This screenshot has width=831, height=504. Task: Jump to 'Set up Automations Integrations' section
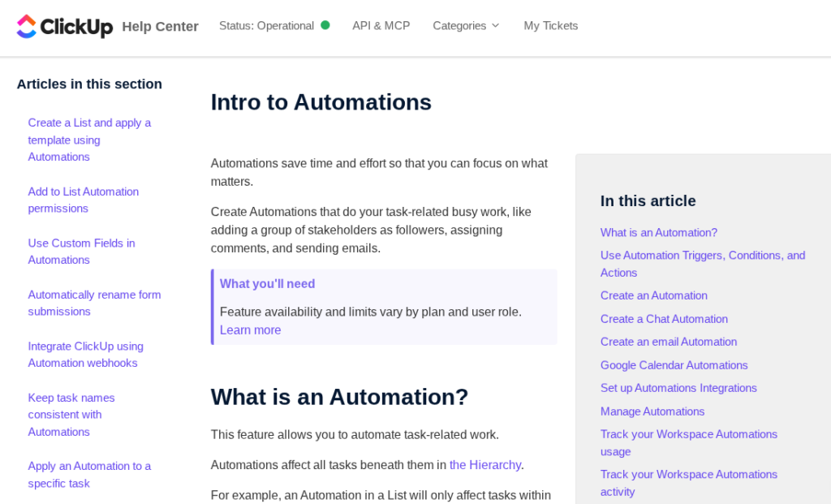(678, 387)
